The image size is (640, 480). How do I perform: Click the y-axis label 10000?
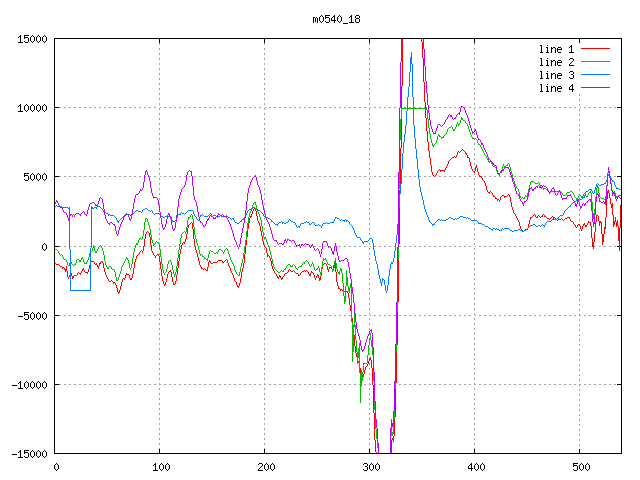(32, 108)
